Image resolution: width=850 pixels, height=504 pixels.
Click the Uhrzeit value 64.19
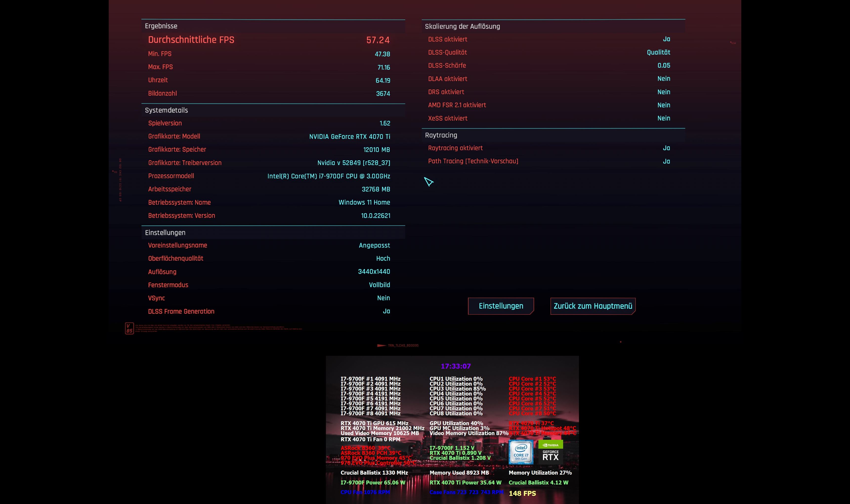tap(383, 81)
